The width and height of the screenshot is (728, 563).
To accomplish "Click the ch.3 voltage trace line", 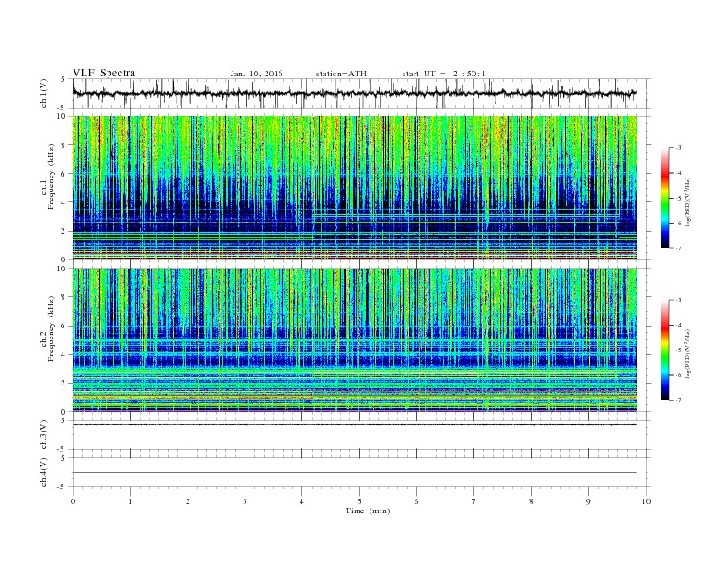I will [355, 425].
